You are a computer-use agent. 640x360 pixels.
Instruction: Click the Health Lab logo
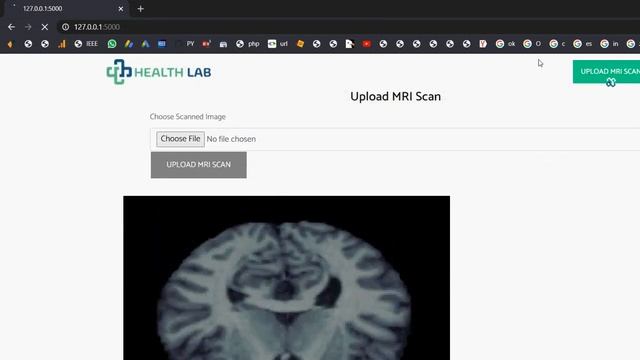point(159,72)
